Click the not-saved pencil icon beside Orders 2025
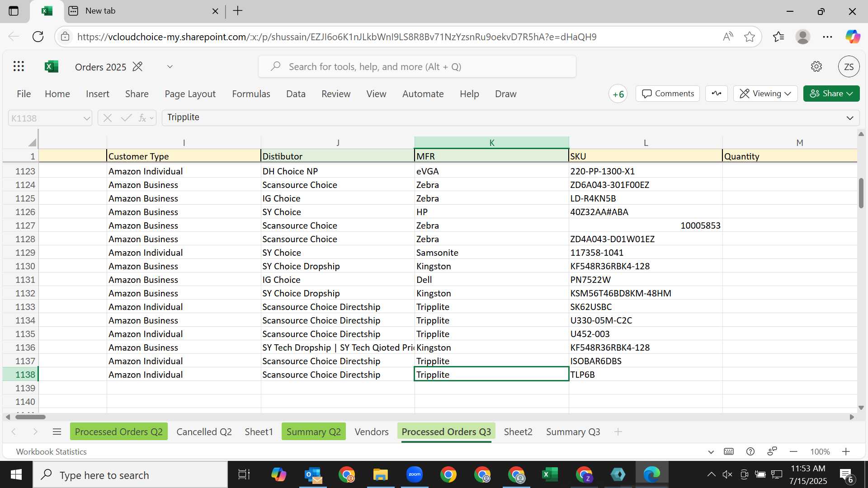868x488 pixels. (x=137, y=66)
